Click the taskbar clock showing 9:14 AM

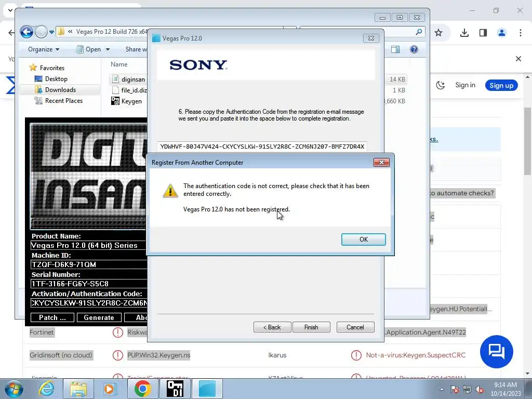tap(506, 389)
